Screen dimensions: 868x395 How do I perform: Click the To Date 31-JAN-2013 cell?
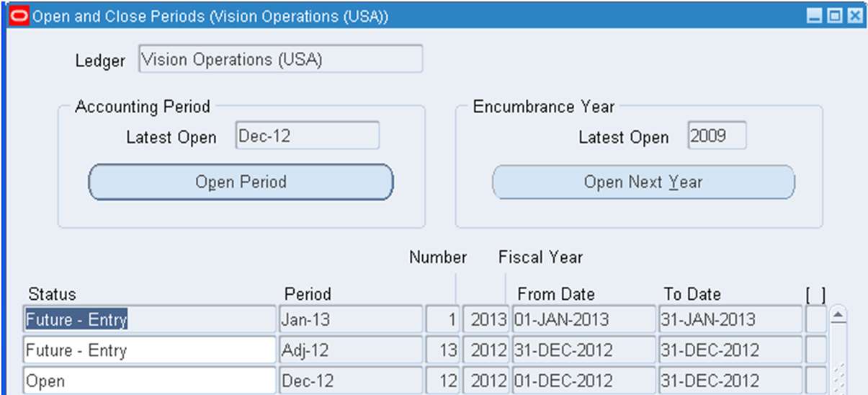[x=730, y=319]
